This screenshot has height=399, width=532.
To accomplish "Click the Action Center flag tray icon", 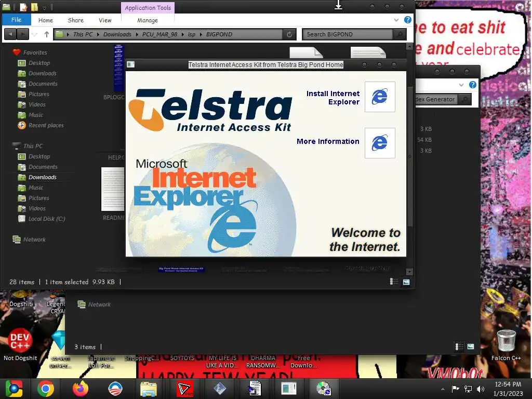I will (455, 389).
